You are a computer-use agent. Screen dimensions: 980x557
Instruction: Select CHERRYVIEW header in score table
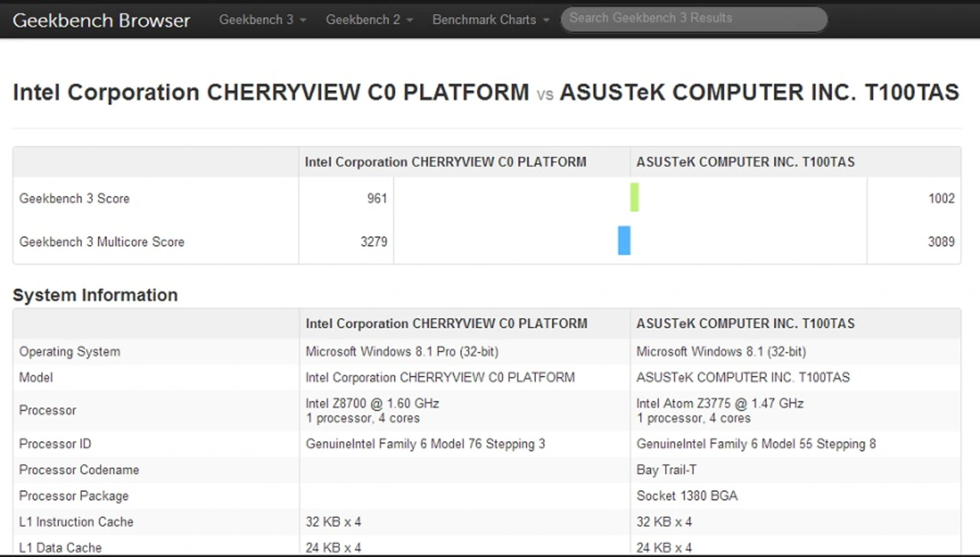(x=446, y=162)
